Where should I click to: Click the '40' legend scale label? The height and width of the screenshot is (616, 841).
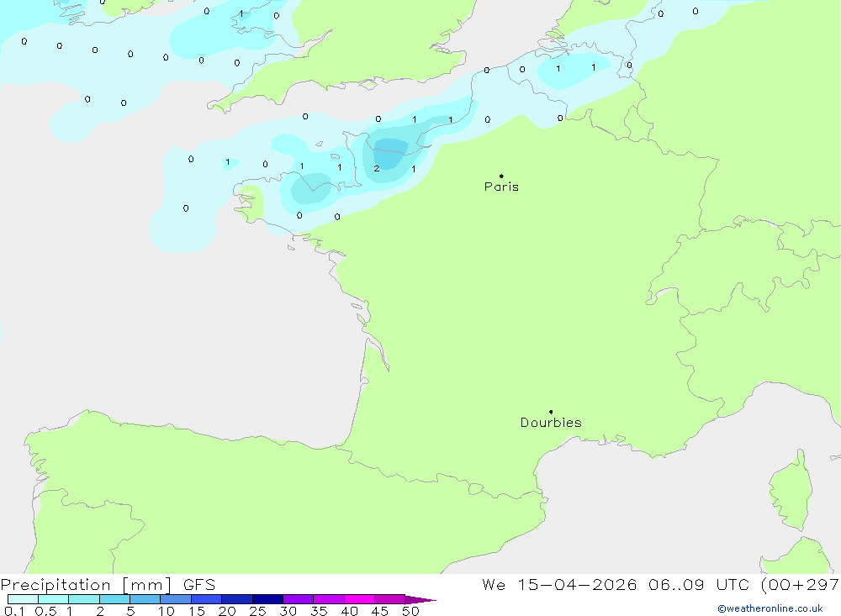(350, 611)
